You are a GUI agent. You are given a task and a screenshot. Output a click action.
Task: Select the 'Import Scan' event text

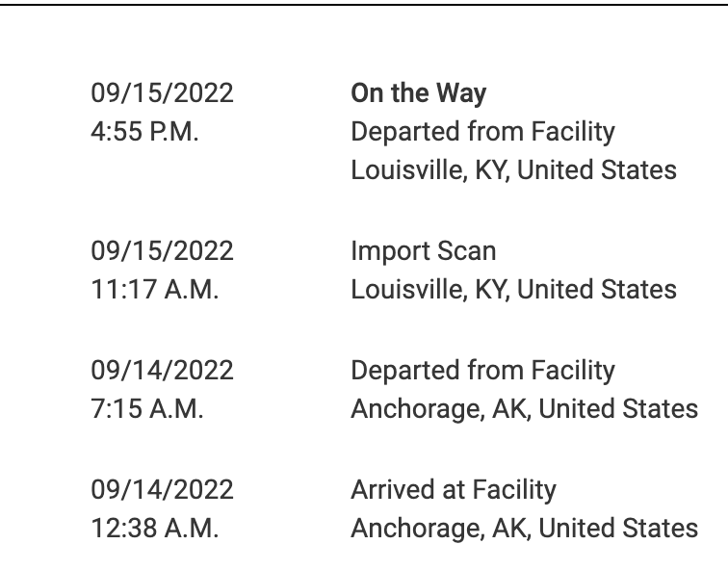click(423, 251)
